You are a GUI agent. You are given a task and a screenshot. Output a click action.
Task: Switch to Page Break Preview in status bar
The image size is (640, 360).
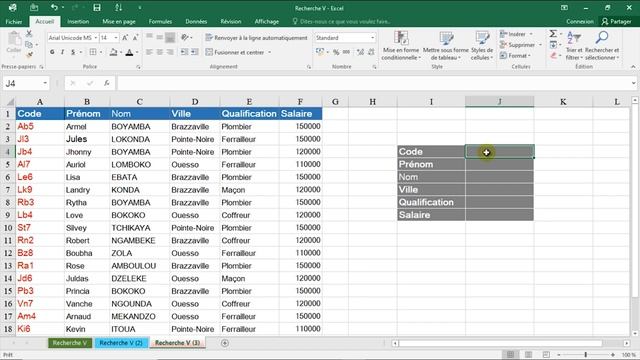click(546, 355)
